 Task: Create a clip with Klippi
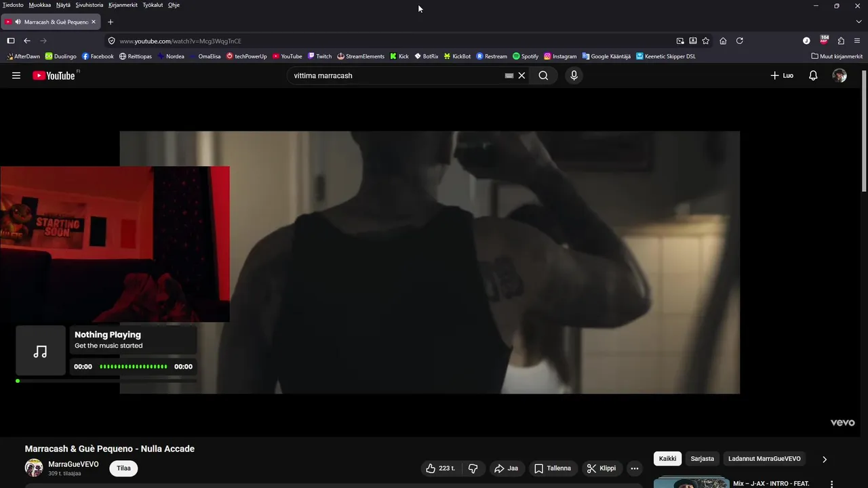pos(601,468)
